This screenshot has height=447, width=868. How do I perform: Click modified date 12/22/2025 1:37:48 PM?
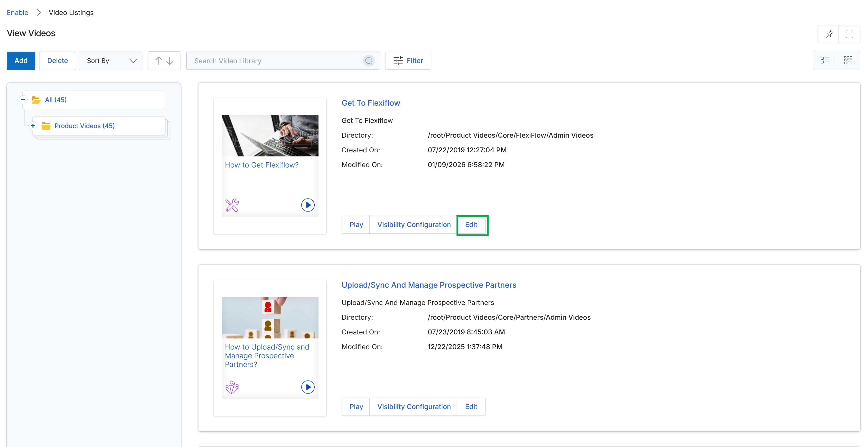tap(465, 347)
